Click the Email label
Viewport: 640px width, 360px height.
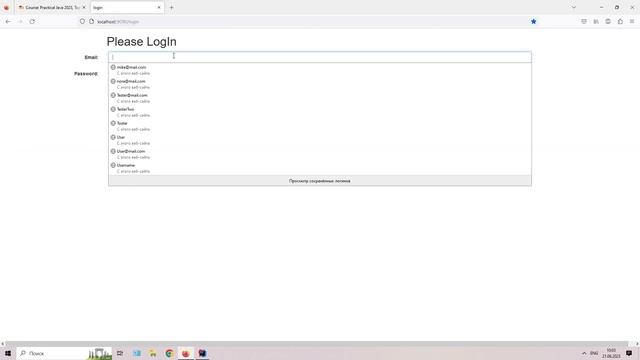pos(91,57)
